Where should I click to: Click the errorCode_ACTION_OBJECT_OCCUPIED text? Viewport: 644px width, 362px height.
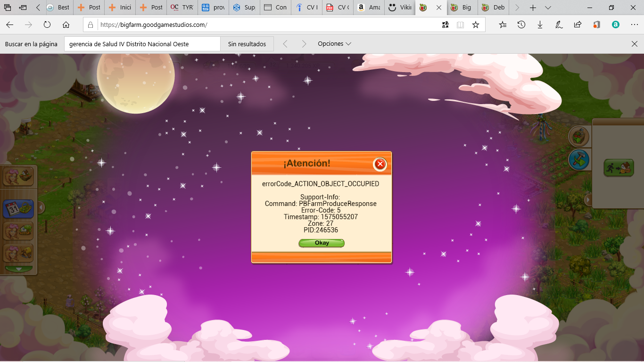coord(321,184)
